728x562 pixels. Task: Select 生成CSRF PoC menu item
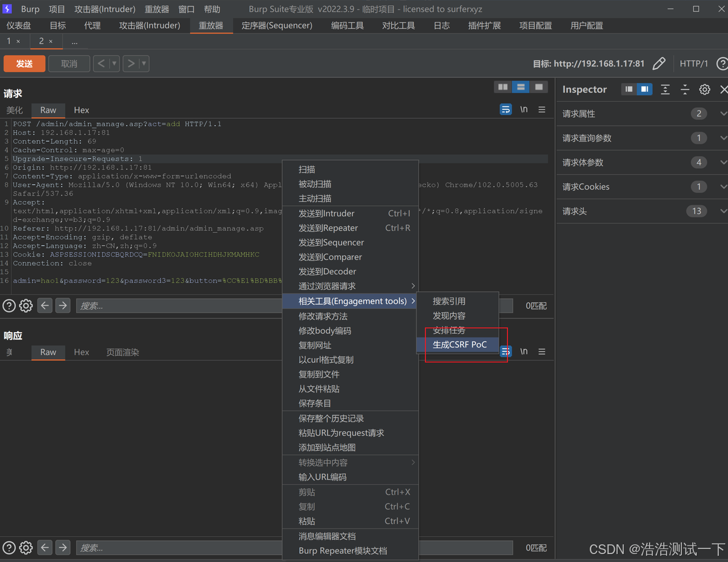pos(458,345)
